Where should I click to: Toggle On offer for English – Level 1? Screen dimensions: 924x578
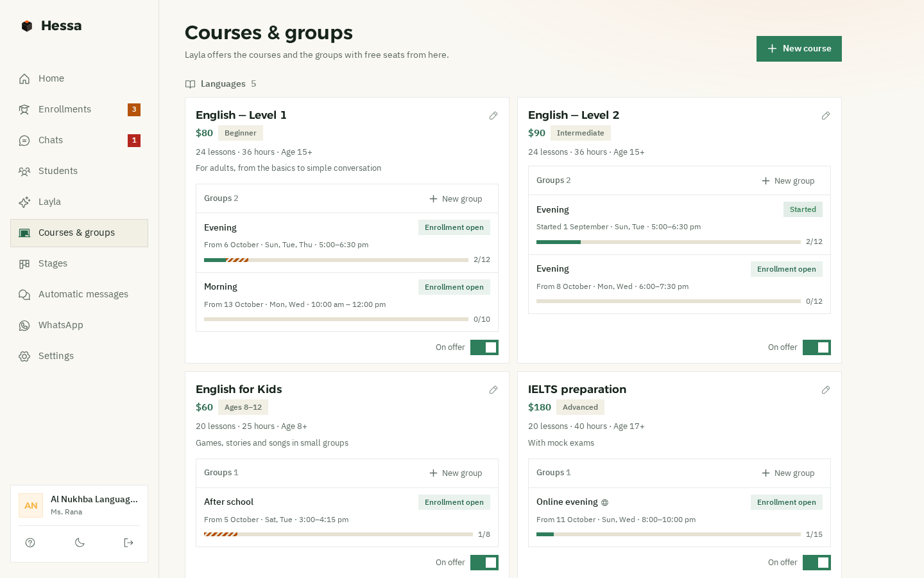pyautogui.click(x=484, y=347)
